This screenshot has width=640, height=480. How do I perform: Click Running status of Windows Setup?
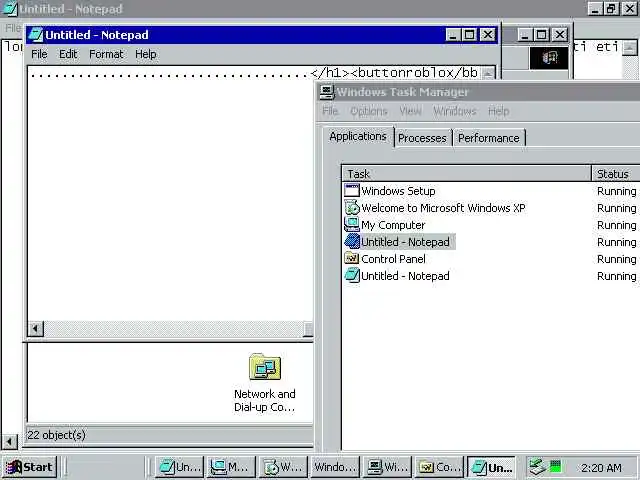point(616,191)
